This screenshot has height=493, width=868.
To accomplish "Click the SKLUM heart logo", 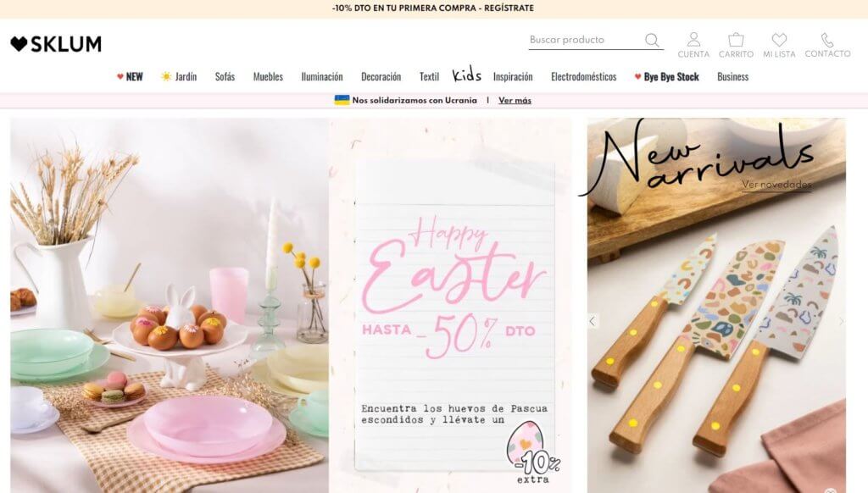I will [x=56, y=44].
